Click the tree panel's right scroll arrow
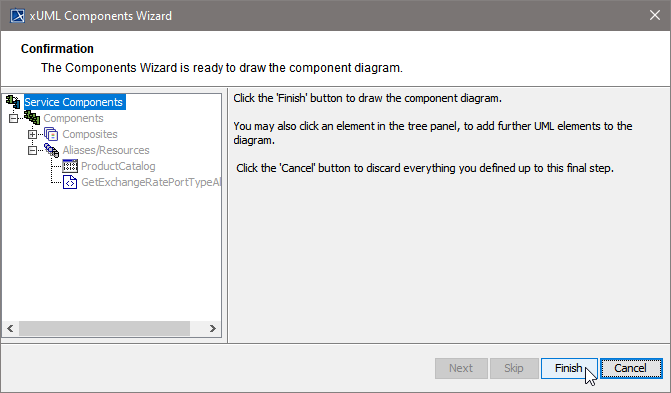 coord(212,328)
